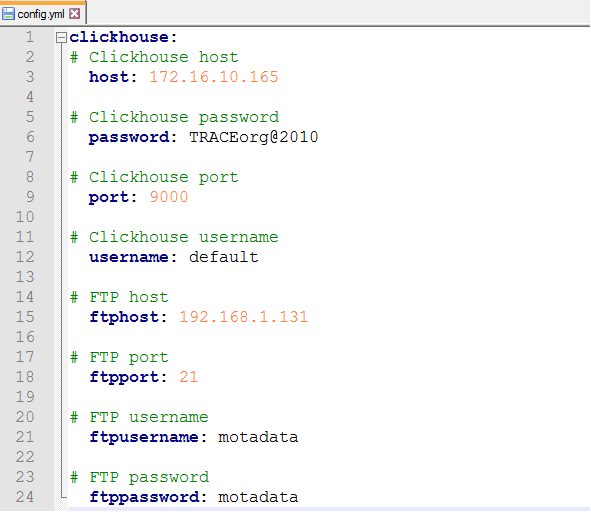Viewport: 591px width, 512px height.
Task: Click the port key on line 9
Action: pyautogui.click(x=109, y=197)
